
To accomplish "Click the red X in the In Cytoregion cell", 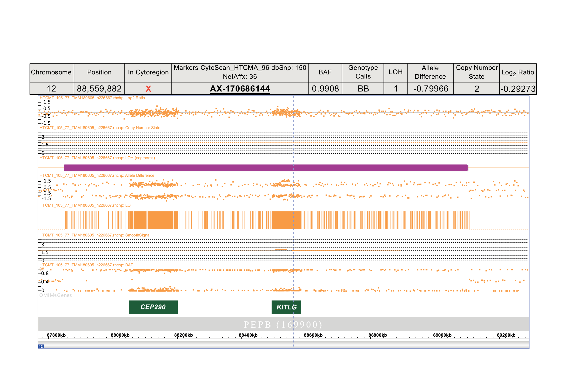I will coord(148,89).
